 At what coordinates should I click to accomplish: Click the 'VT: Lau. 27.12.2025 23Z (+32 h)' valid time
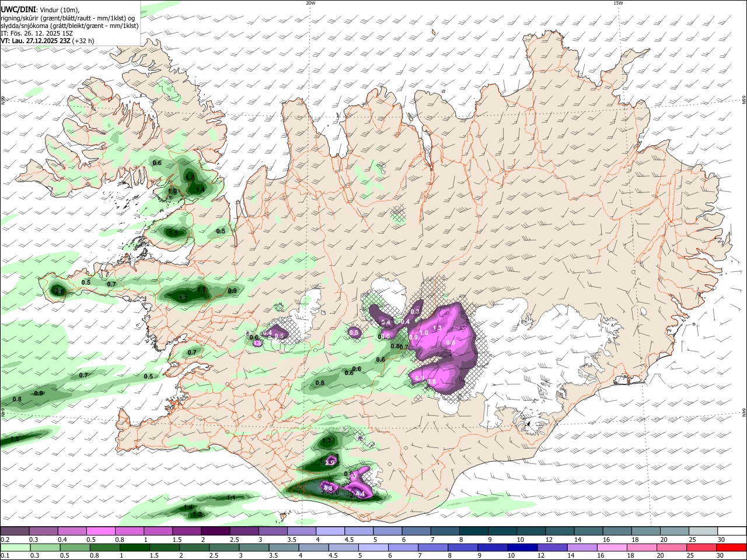[47, 41]
